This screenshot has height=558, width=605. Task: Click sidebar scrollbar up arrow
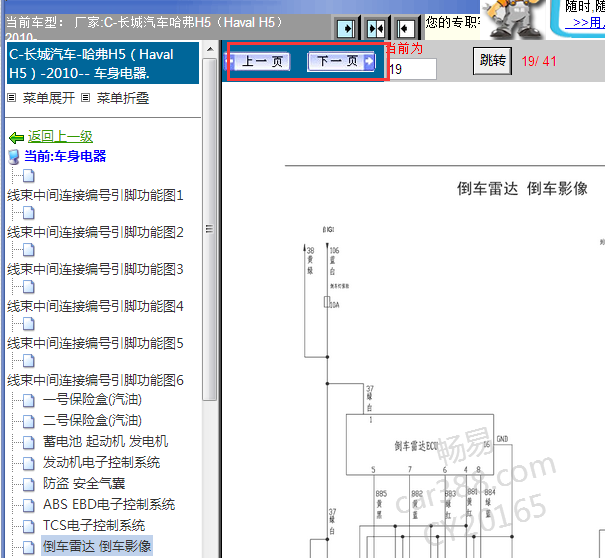click(x=210, y=49)
